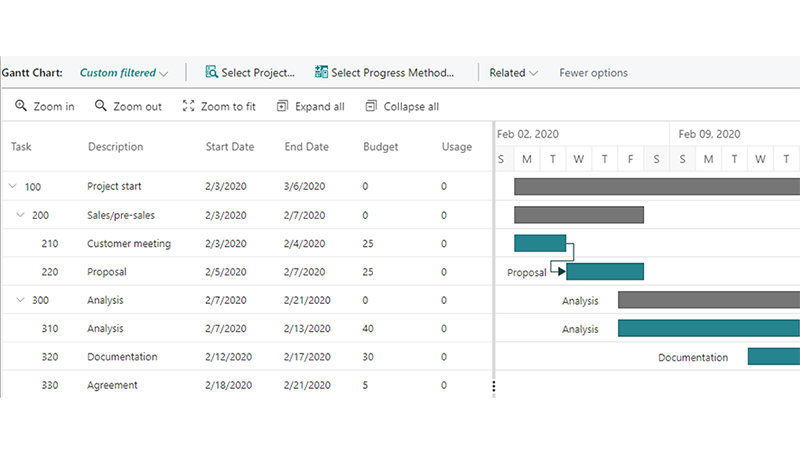This screenshot has width=800, height=454.
Task: Click the Zoom out magnifier icon
Action: (101, 106)
